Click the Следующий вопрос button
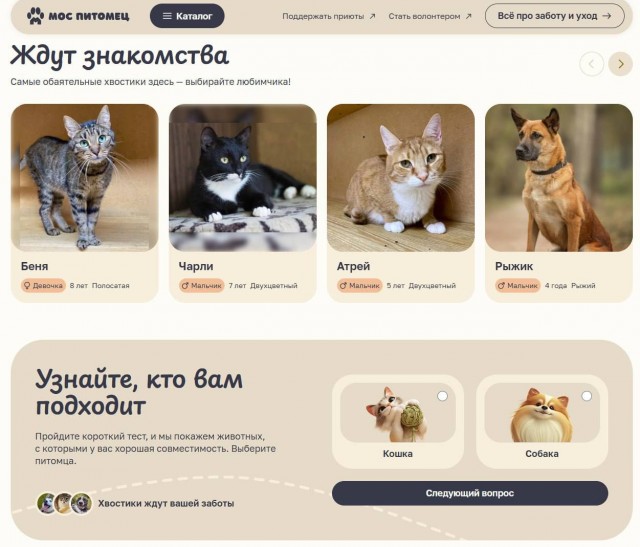640x547 pixels. [x=470, y=493]
